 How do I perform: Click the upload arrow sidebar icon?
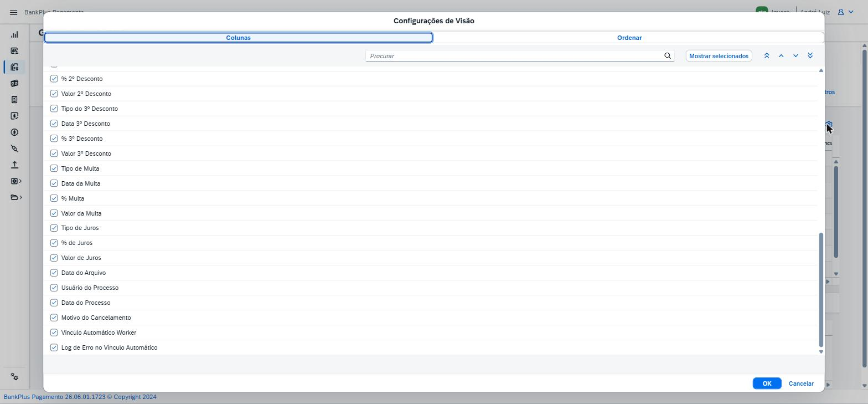14,165
